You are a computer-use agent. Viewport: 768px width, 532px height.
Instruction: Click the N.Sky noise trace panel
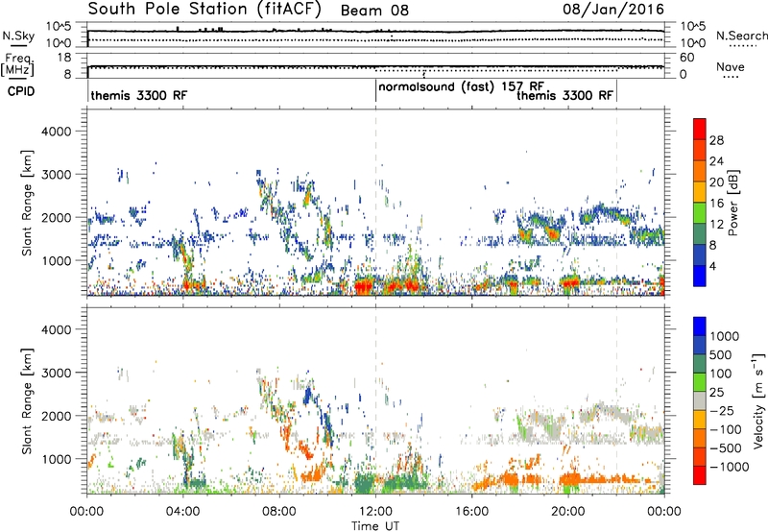375,35
